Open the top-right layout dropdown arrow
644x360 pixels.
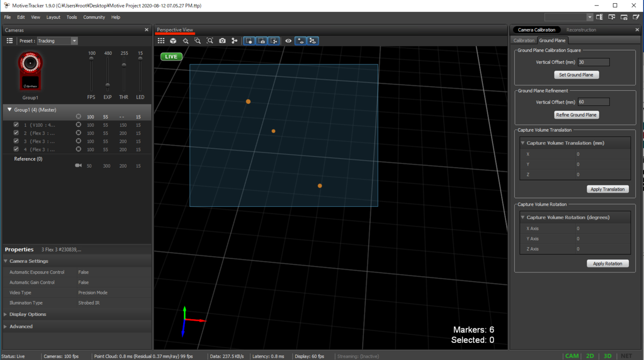(x=590, y=18)
